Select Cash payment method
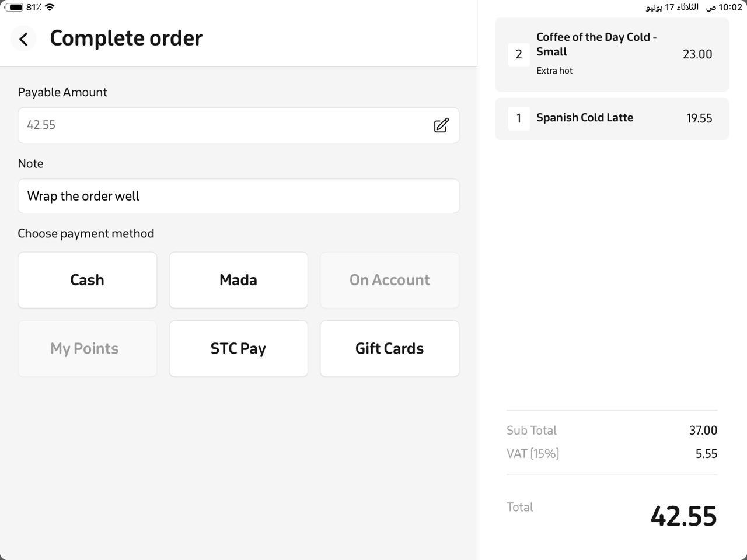 88,280
